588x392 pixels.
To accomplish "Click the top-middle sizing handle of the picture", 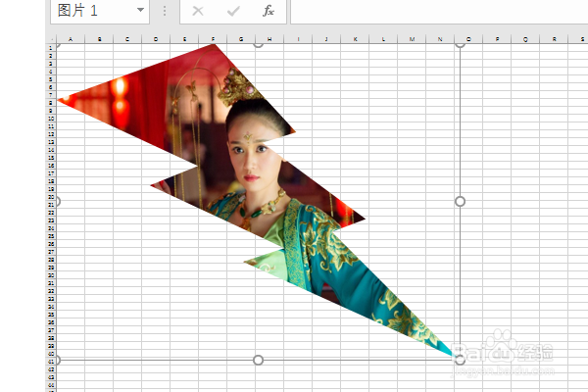I will pyautogui.click(x=258, y=45).
